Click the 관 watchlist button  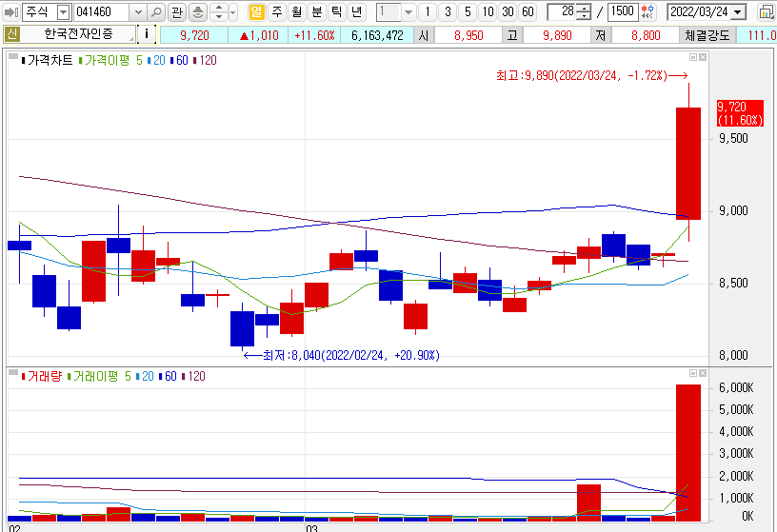point(177,11)
